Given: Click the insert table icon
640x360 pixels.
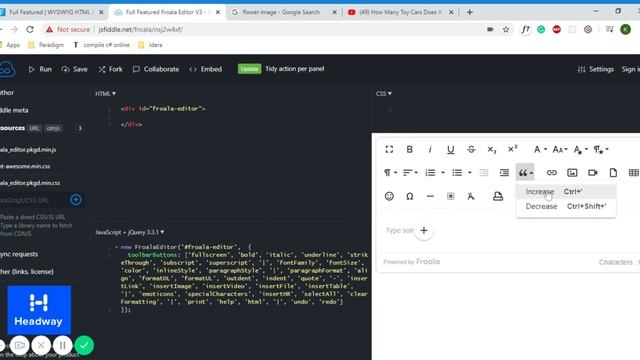Looking at the screenshot, I should [x=634, y=173].
